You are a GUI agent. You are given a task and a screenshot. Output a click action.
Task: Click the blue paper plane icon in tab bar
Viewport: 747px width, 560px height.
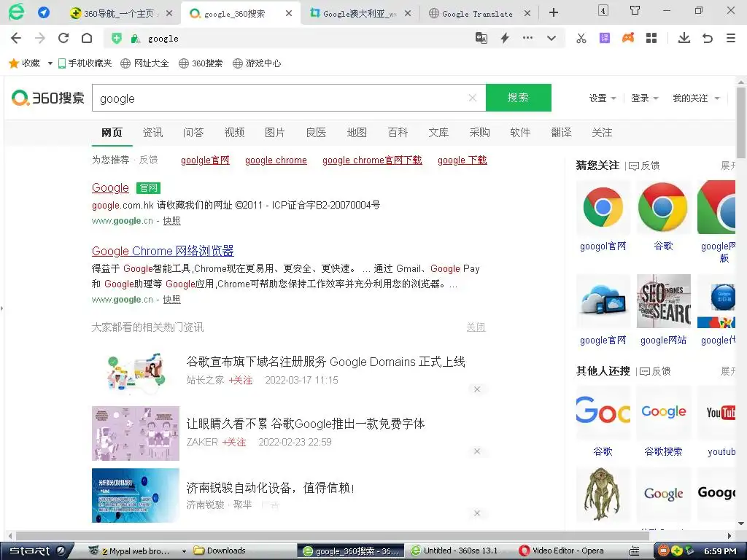43,13
